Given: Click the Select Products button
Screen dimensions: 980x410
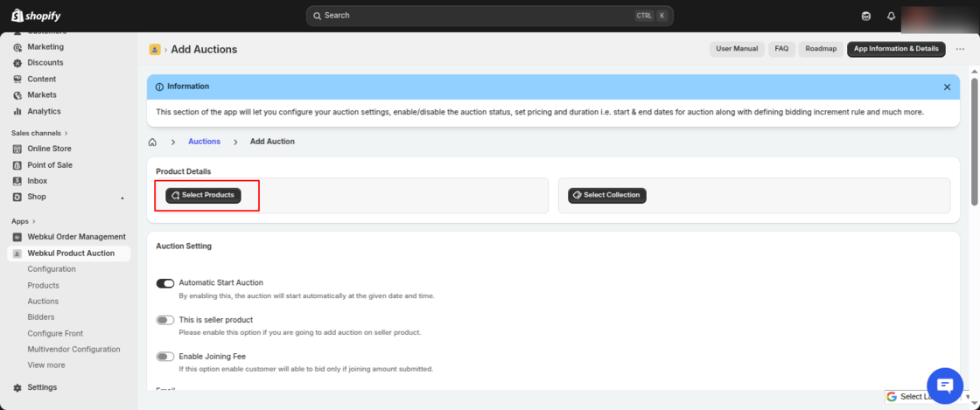Looking at the screenshot, I should [x=203, y=195].
